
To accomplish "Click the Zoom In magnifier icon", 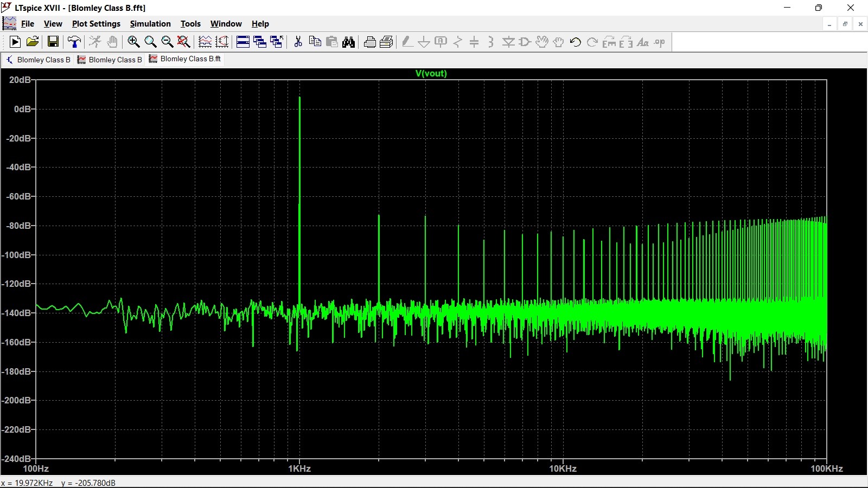I will click(133, 42).
